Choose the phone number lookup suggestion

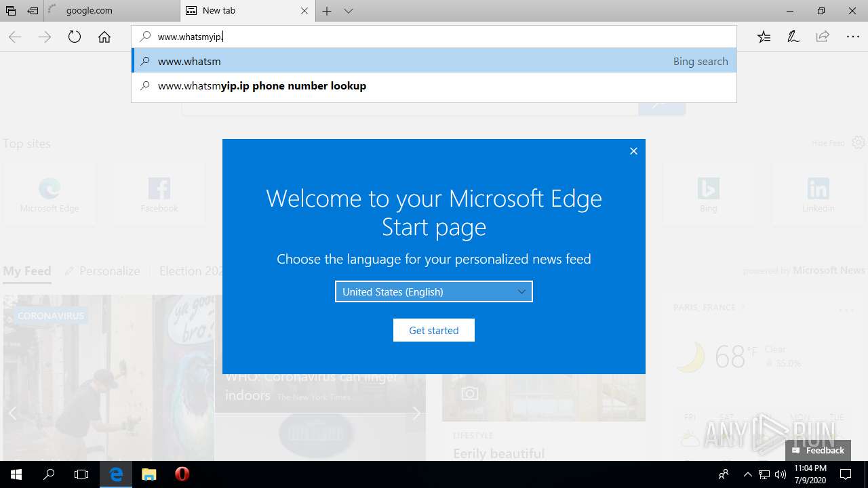[434, 86]
